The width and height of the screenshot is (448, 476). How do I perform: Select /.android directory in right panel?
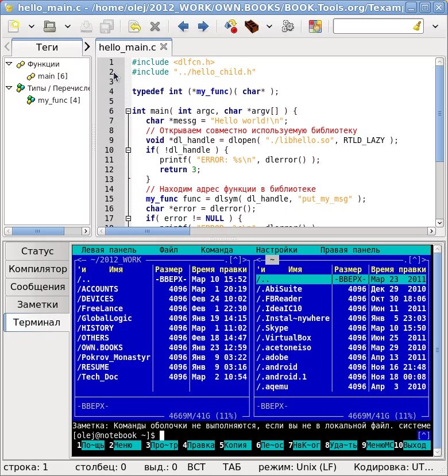coord(277,367)
